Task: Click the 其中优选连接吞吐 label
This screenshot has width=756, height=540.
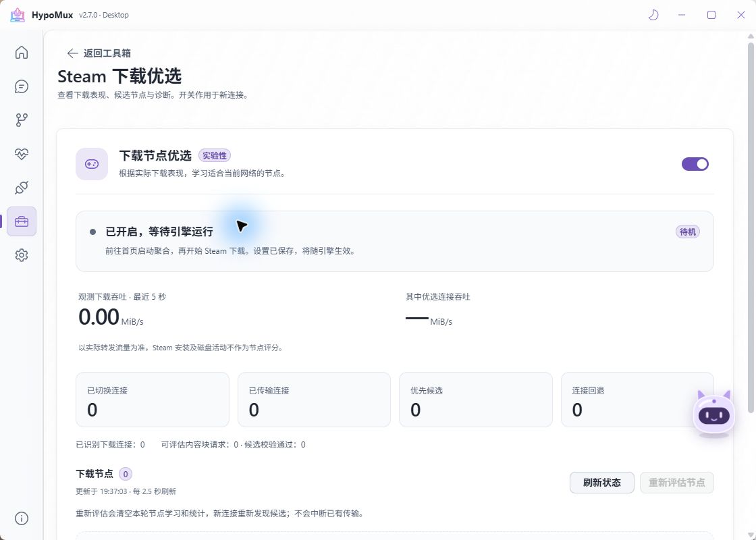Action: point(438,297)
